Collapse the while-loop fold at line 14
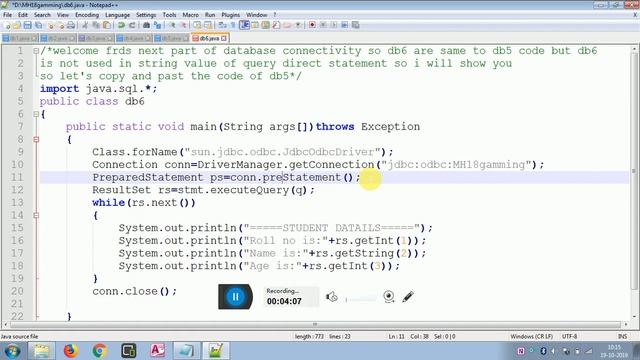 36,216
